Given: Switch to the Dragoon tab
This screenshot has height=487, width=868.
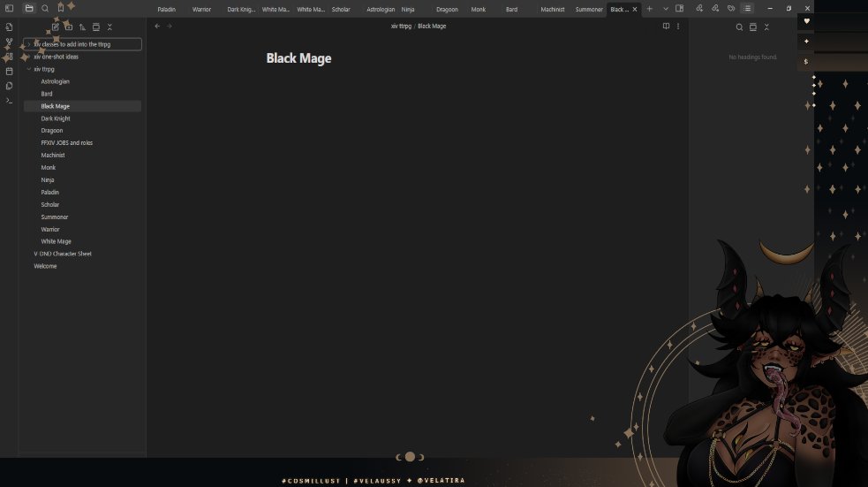Looking at the screenshot, I should pos(447,10).
